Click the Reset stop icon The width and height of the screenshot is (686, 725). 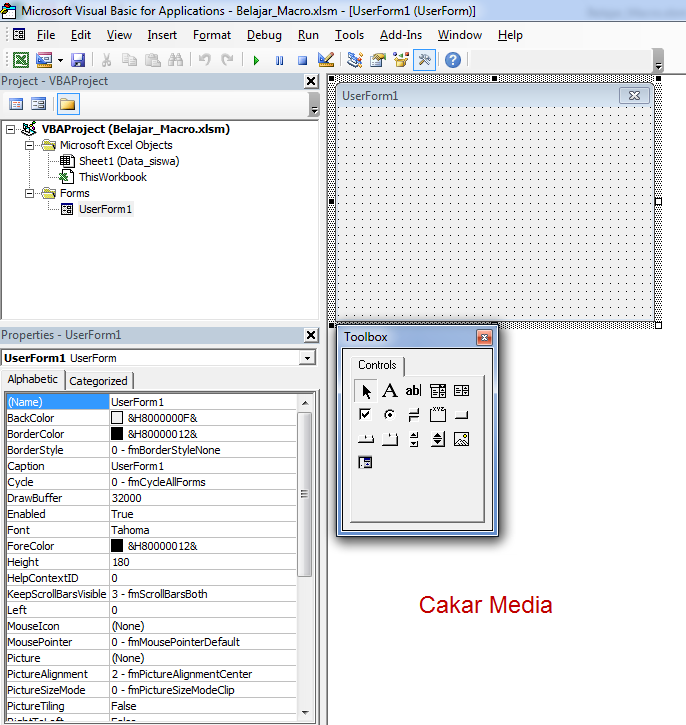302,61
